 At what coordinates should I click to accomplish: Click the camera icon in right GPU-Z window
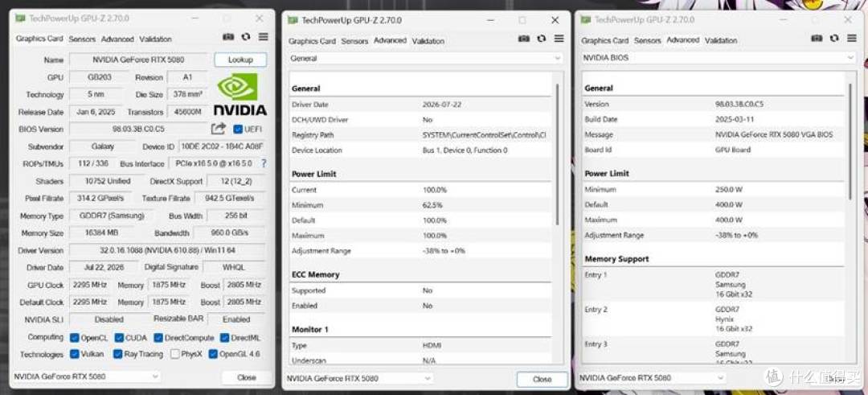817,39
